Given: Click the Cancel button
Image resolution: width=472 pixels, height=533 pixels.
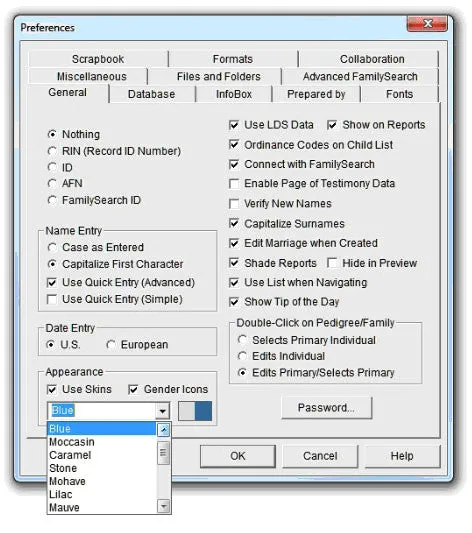Looking at the screenshot, I should pos(320,456).
